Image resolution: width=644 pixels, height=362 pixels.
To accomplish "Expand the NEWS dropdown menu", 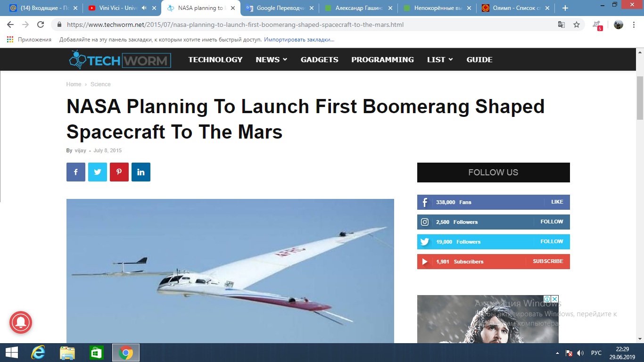I will pyautogui.click(x=272, y=59).
